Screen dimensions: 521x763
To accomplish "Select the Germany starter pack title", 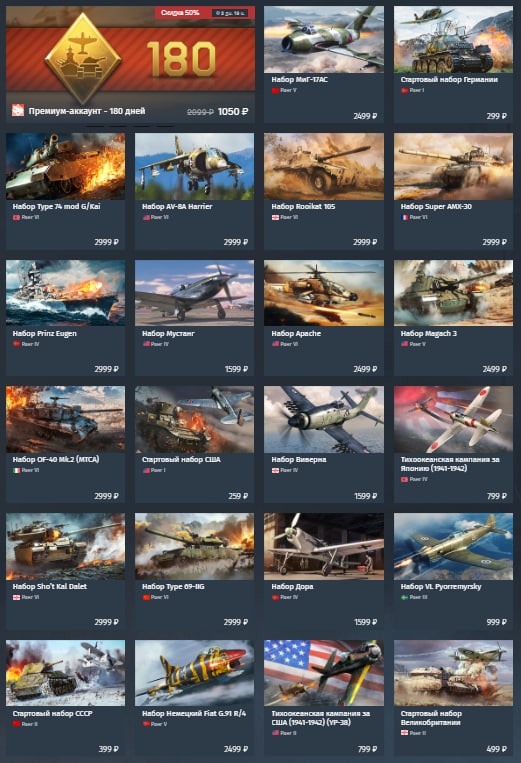I will click(449, 79).
